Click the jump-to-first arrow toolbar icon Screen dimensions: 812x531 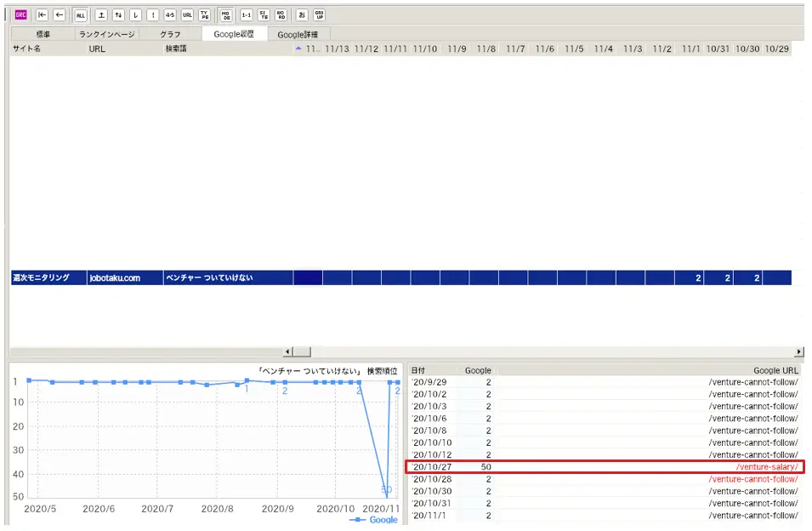pyautogui.click(x=42, y=14)
